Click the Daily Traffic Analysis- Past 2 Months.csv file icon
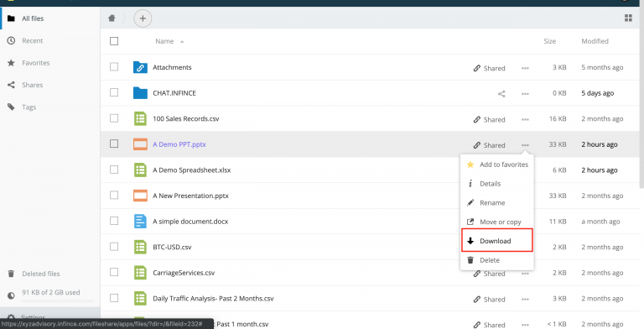The width and height of the screenshot is (644, 329). click(x=140, y=298)
